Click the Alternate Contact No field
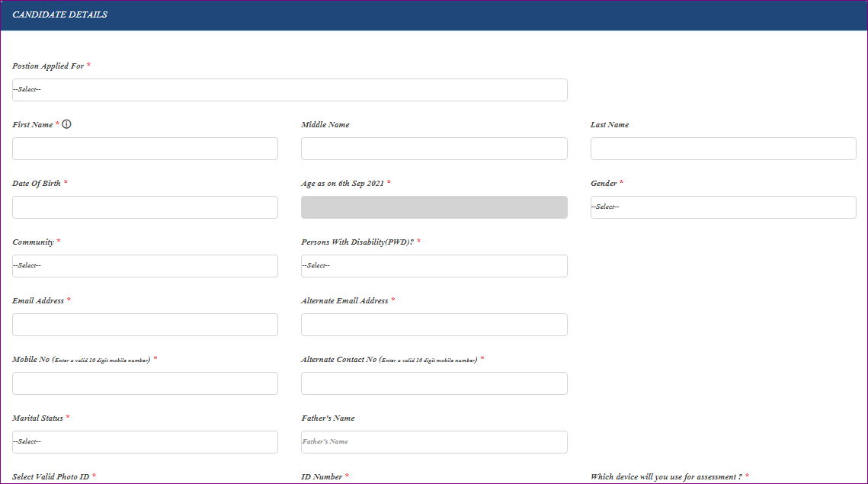Viewport: 868px width, 484px height. pos(434,383)
